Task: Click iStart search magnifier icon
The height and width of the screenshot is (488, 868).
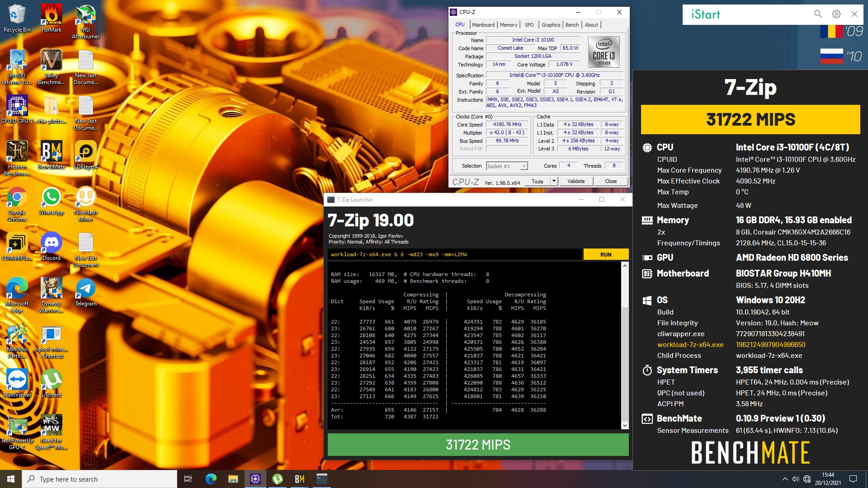Action: [x=818, y=14]
